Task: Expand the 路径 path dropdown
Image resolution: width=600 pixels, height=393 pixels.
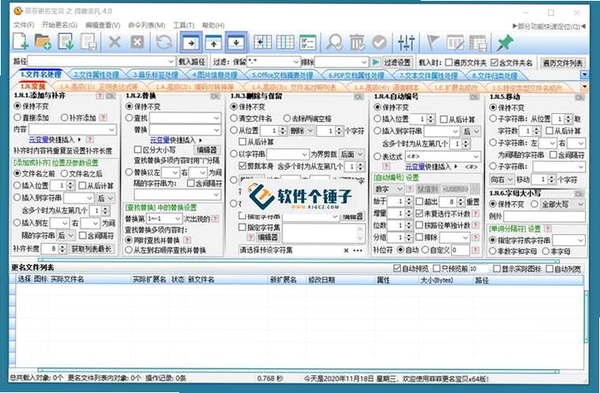Action: [171, 61]
